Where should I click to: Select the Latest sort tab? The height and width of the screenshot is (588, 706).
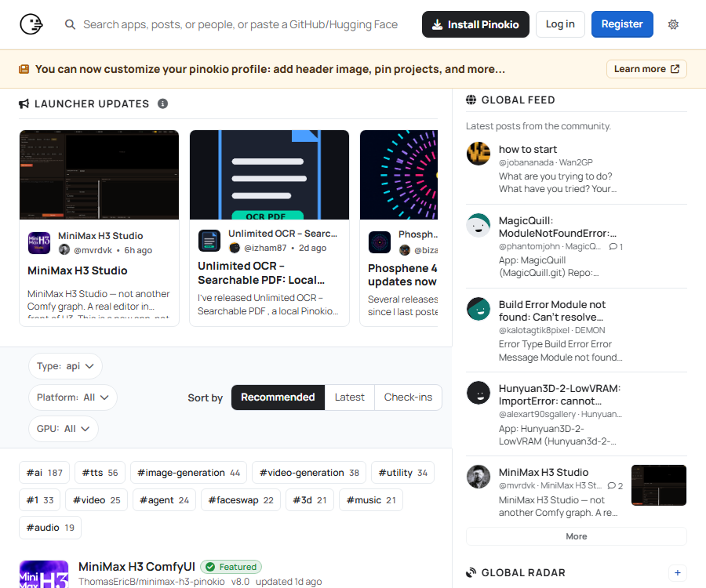click(x=349, y=397)
